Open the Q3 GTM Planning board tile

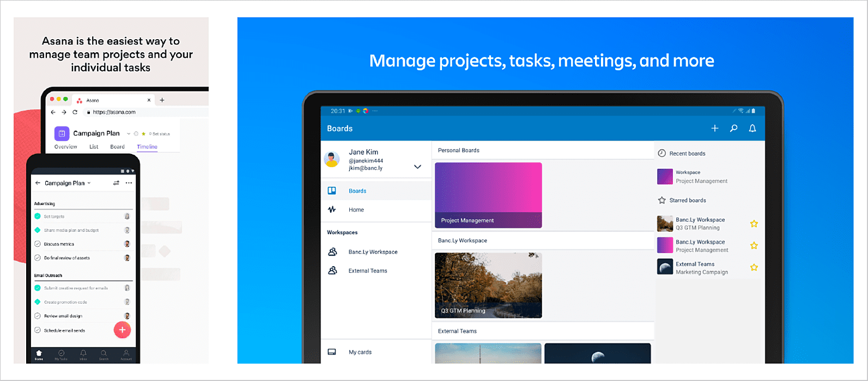click(x=488, y=285)
